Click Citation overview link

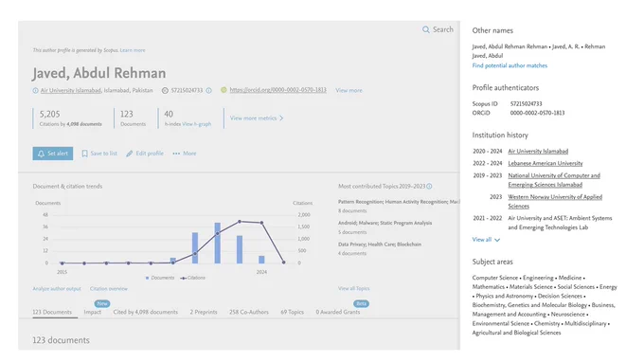[108, 288]
